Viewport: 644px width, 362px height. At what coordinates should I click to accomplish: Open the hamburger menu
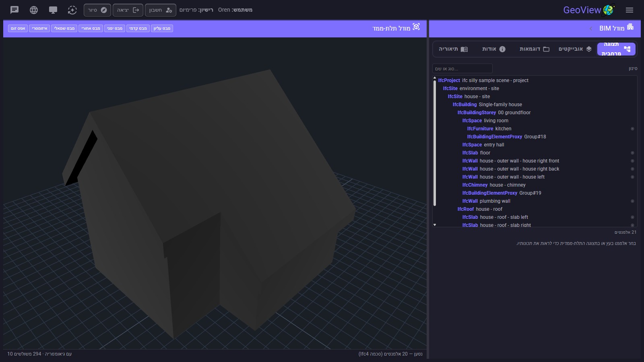(630, 10)
